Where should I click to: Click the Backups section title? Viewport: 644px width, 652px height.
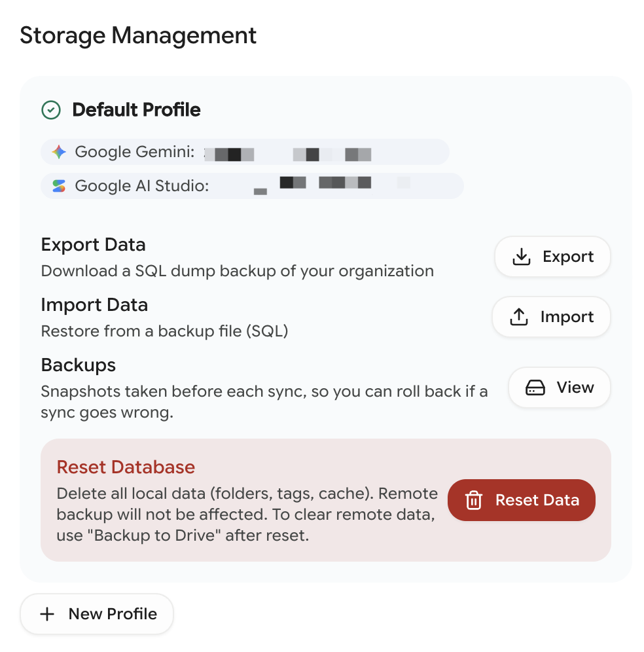click(x=78, y=365)
